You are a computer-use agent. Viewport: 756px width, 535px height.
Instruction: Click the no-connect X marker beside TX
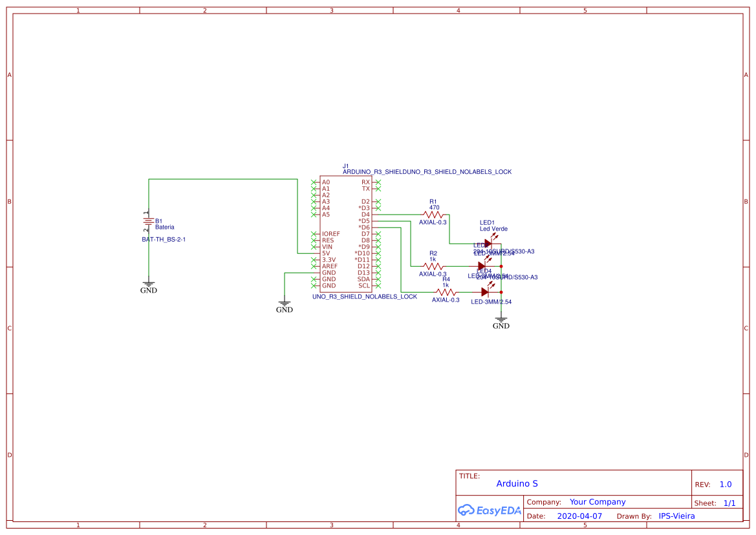click(378, 189)
